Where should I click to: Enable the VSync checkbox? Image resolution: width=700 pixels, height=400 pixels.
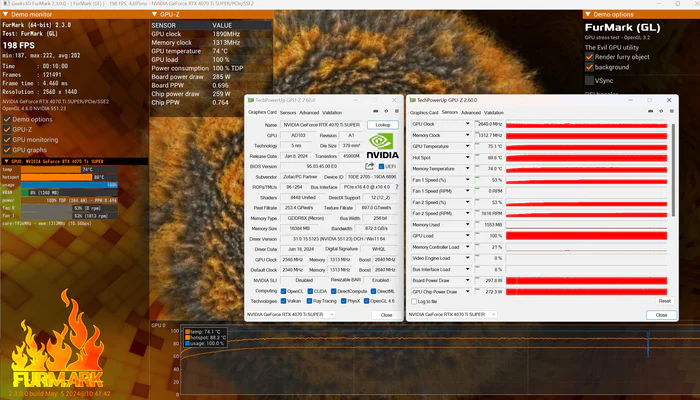pos(589,80)
